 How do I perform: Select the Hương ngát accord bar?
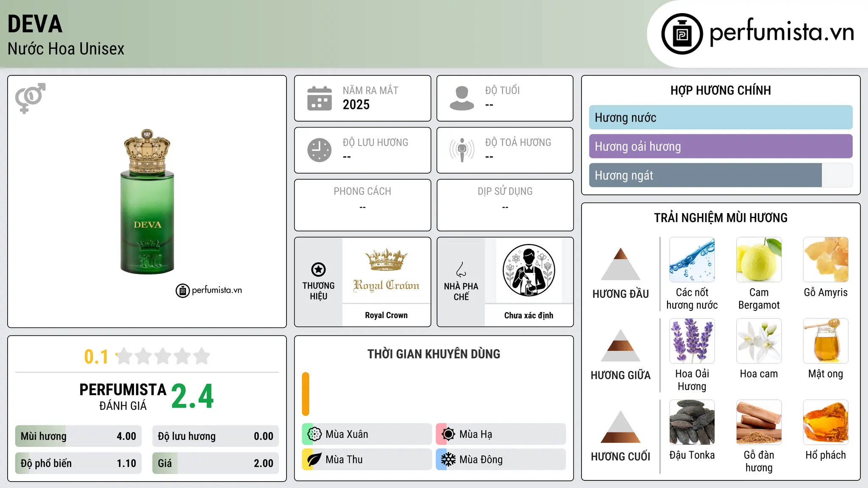coord(721,175)
